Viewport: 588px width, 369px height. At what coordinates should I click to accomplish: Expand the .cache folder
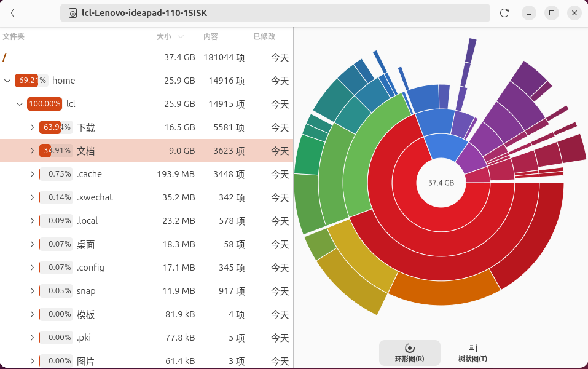[32, 174]
